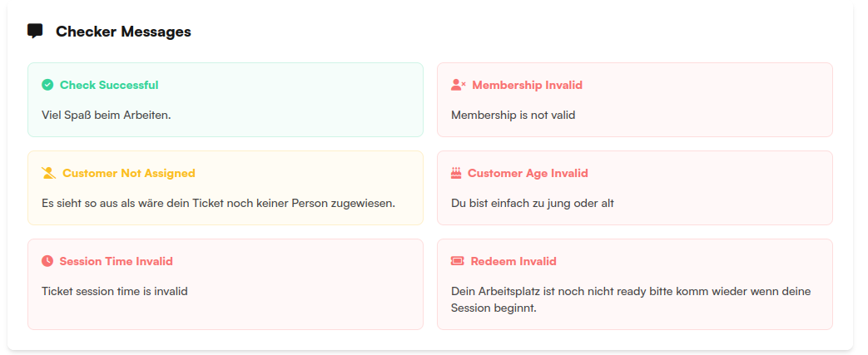The height and width of the screenshot is (355, 868).
Task: Click the Membership Invalid user-x icon
Action: pyautogui.click(x=458, y=85)
